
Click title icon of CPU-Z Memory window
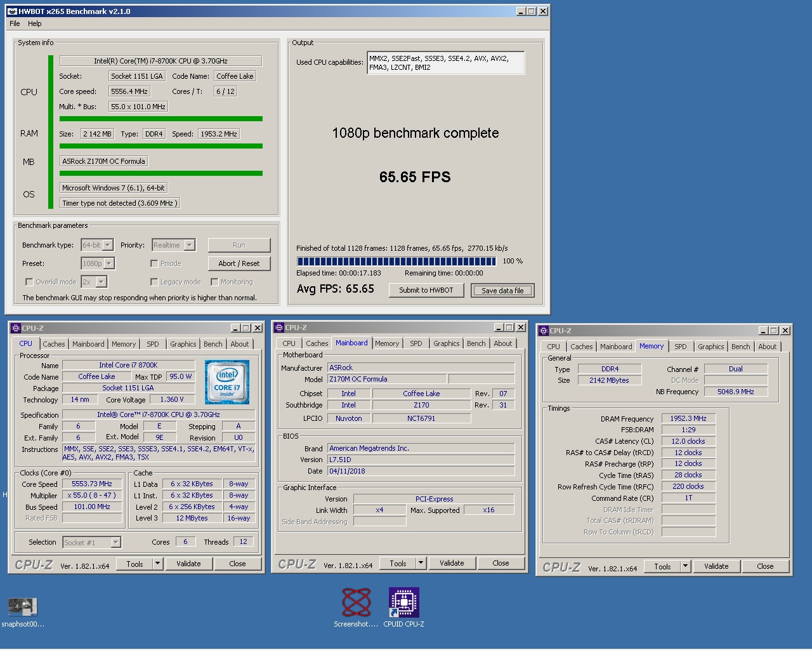(x=544, y=331)
